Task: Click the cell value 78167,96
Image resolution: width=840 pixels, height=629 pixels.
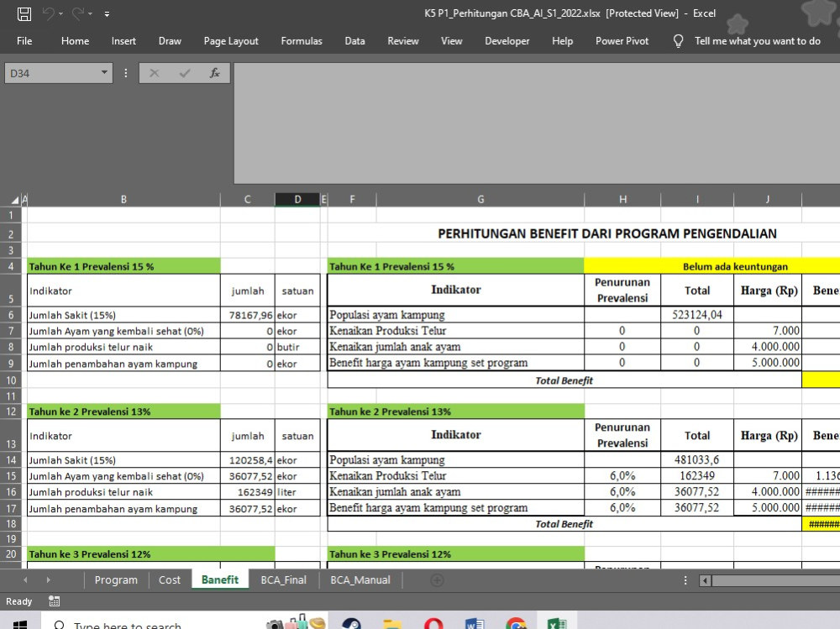Action: (x=248, y=315)
